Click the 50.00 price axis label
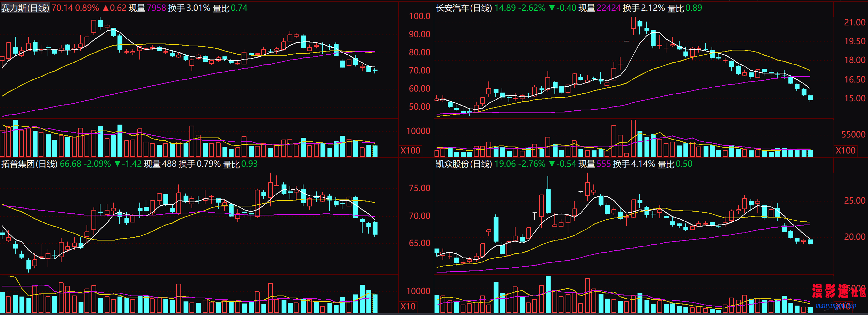This screenshot has width=868, height=315. click(420, 107)
